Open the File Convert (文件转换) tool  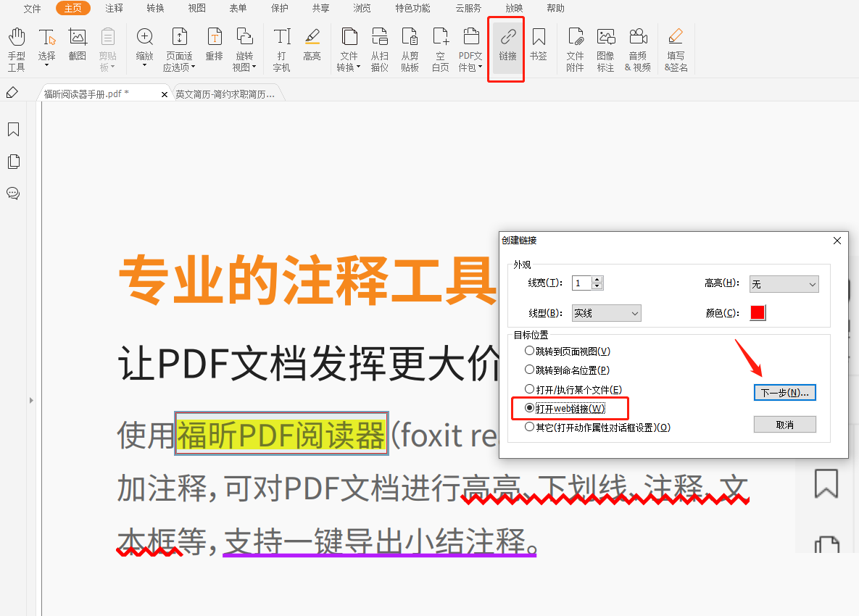point(349,50)
